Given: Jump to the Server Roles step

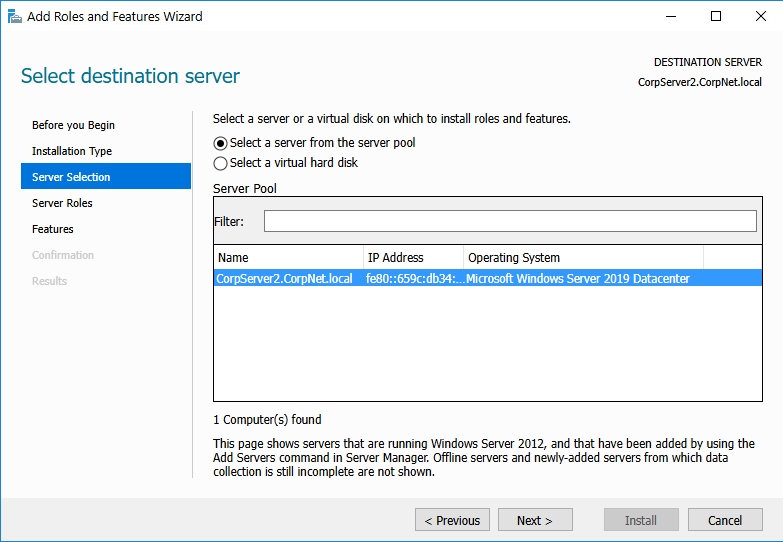Looking at the screenshot, I should [x=62, y=203].
